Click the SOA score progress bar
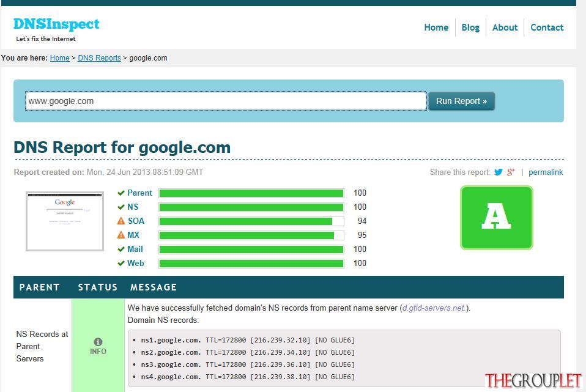Viewport: 586px width, 392px height. [251, 221]
